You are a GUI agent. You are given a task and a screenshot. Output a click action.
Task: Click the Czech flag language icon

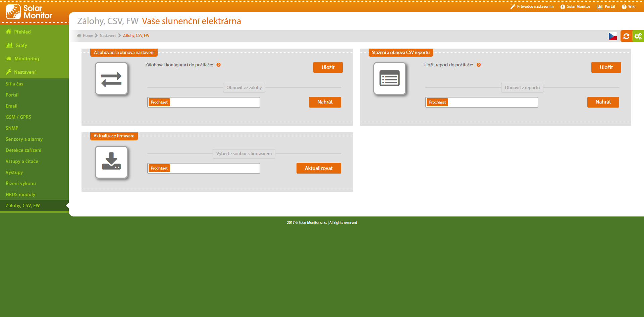(x=612, y=36)
